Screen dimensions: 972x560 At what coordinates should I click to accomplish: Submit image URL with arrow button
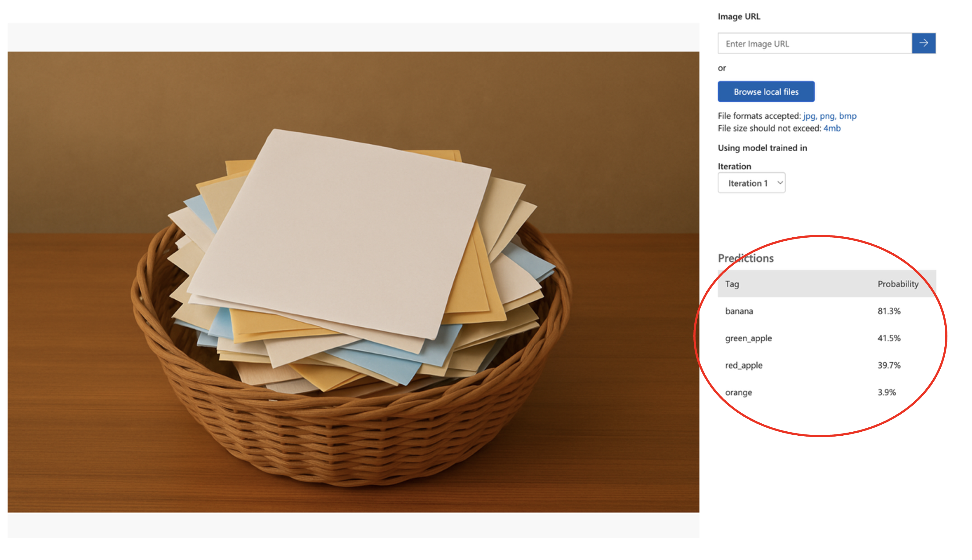pos(923,44)
